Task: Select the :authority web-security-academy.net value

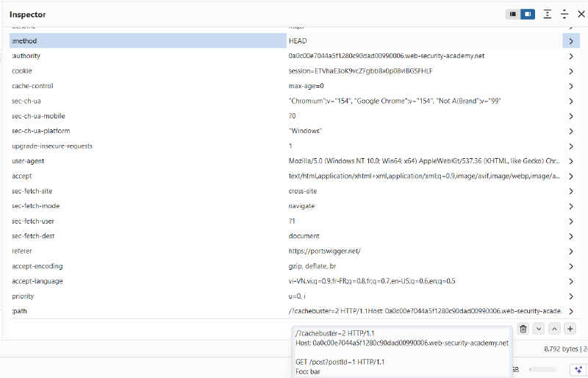Action: (x=387, y=56)
